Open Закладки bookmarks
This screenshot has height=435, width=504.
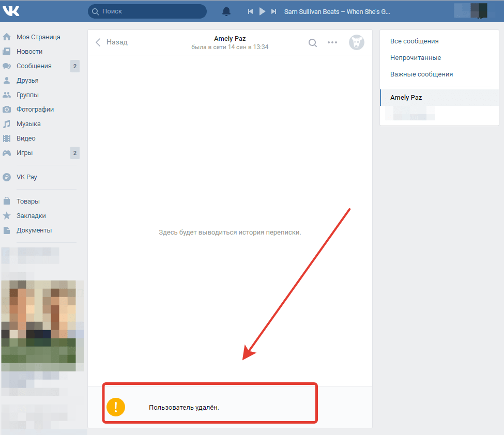(31, 215)
